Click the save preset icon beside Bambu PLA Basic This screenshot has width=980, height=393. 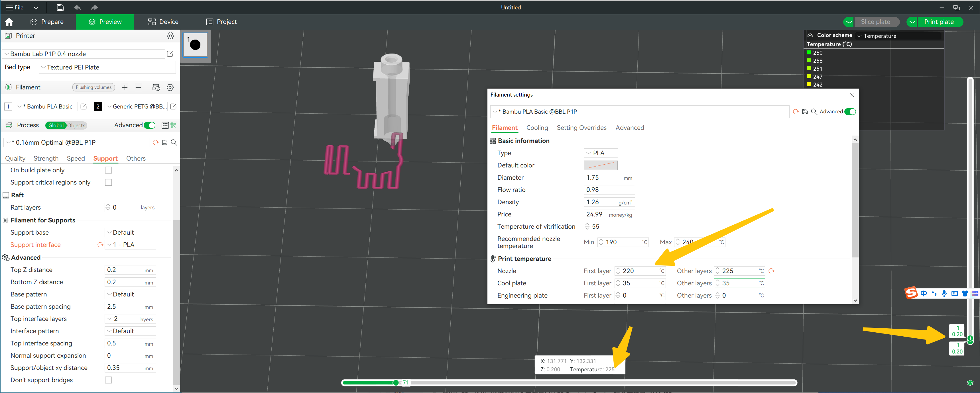(805, 111)
